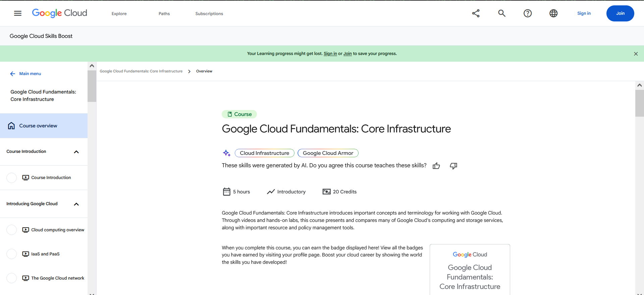This screenshot has width=644, height=295.
Task: Click the trend icon beside Introductory
Action: (271, 192)
